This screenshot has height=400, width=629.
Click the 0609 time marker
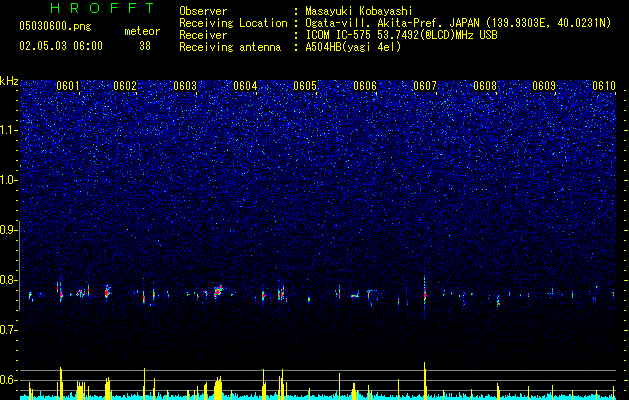click(544, 86)
